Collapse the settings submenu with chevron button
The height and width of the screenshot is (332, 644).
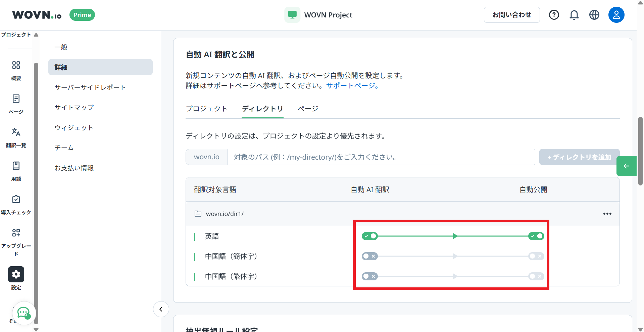pyautogui.click(x=161, y=309)
